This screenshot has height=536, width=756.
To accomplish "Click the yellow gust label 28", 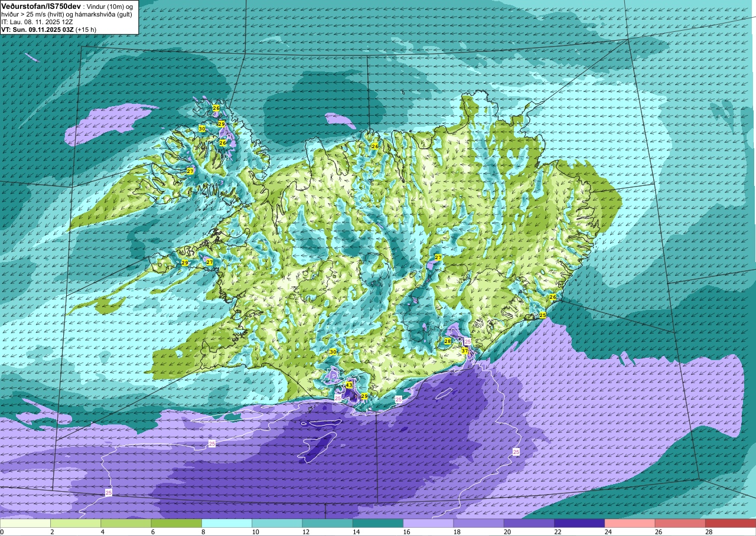I will coord(447,341).
